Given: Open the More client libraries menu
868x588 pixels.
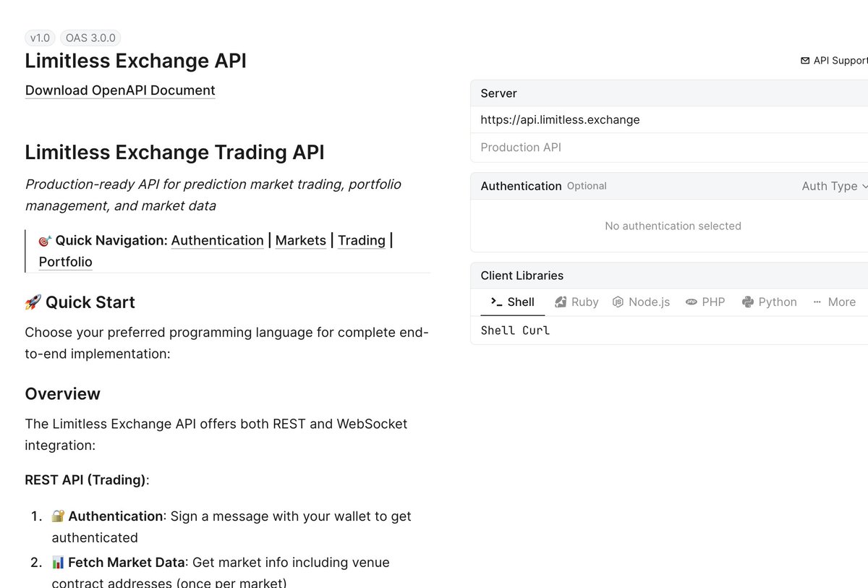Looking at the screenshot, I should 834,302.
